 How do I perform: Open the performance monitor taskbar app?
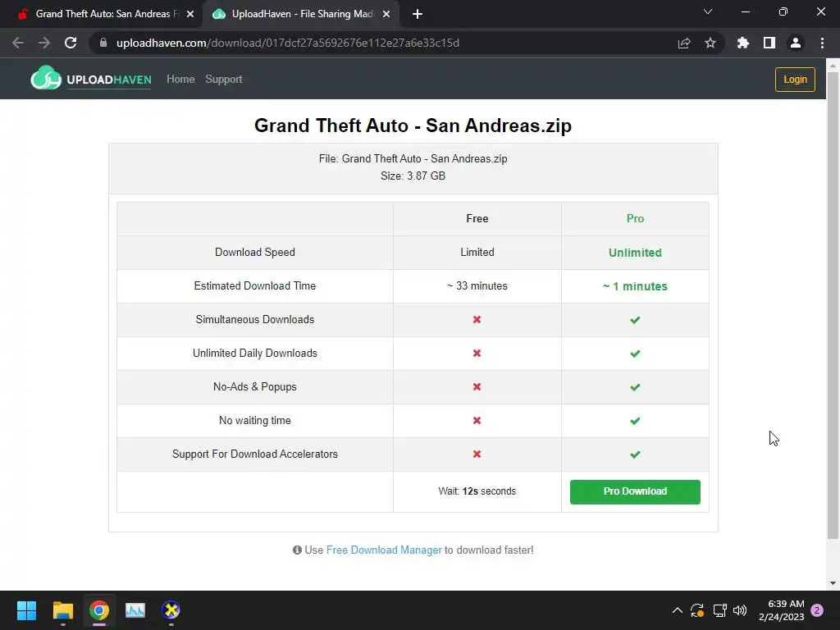[135, 610]
